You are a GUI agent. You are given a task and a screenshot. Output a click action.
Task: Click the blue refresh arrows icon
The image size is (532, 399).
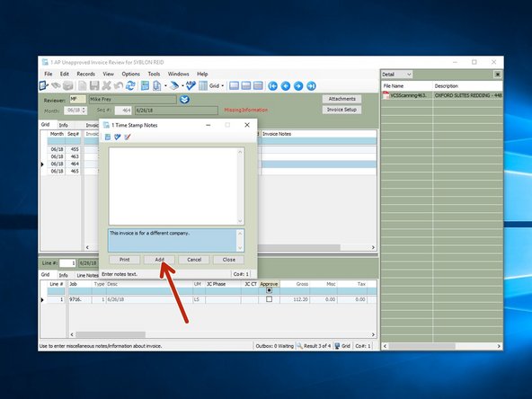pos(130,86)
